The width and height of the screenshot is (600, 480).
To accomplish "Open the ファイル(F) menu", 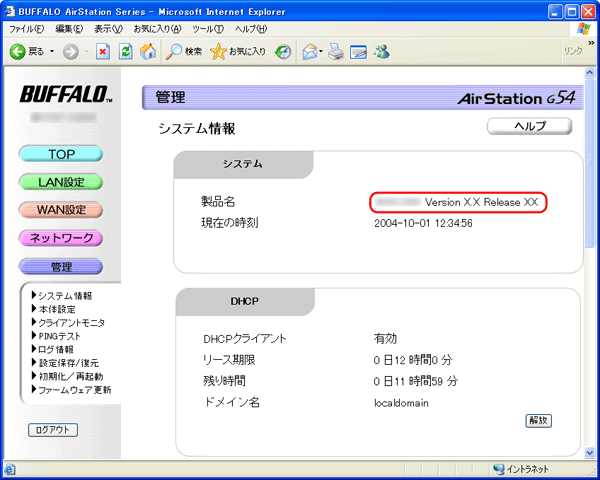I will coord(26,29).
